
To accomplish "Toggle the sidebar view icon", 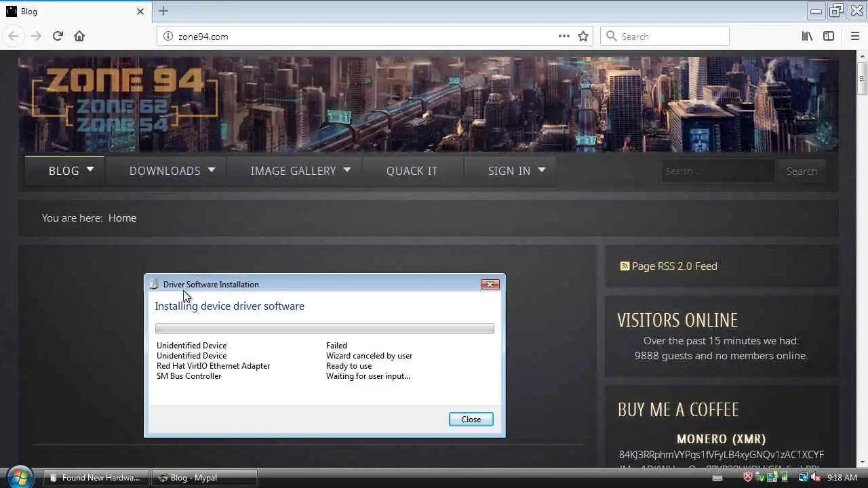I will (x=829, y=36).
